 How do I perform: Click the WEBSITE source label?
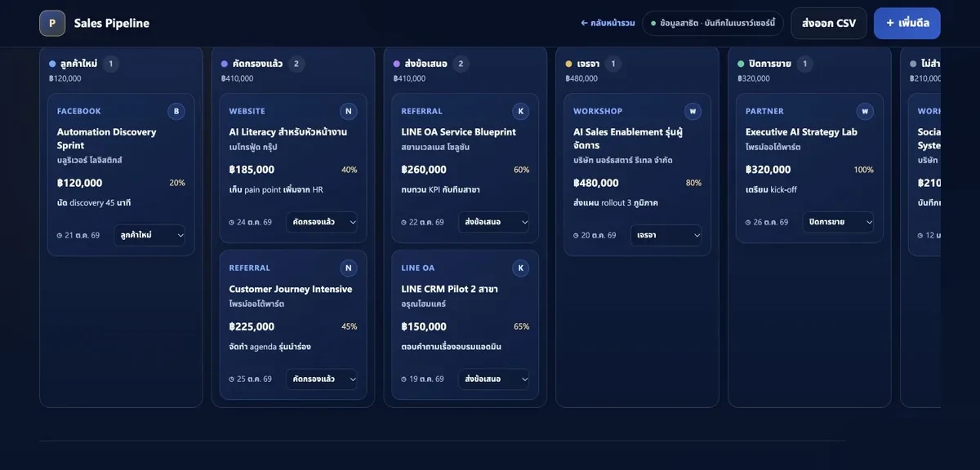pos(247,111)
